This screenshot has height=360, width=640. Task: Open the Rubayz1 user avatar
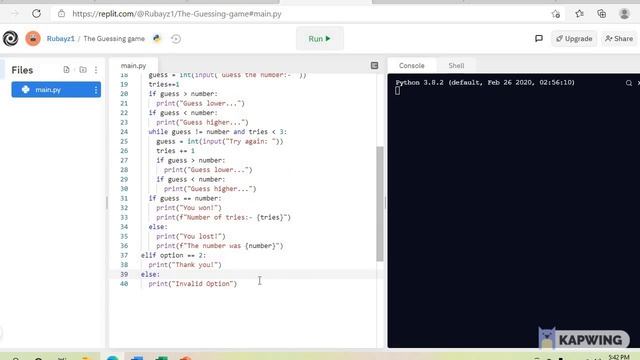coord(33,38)
